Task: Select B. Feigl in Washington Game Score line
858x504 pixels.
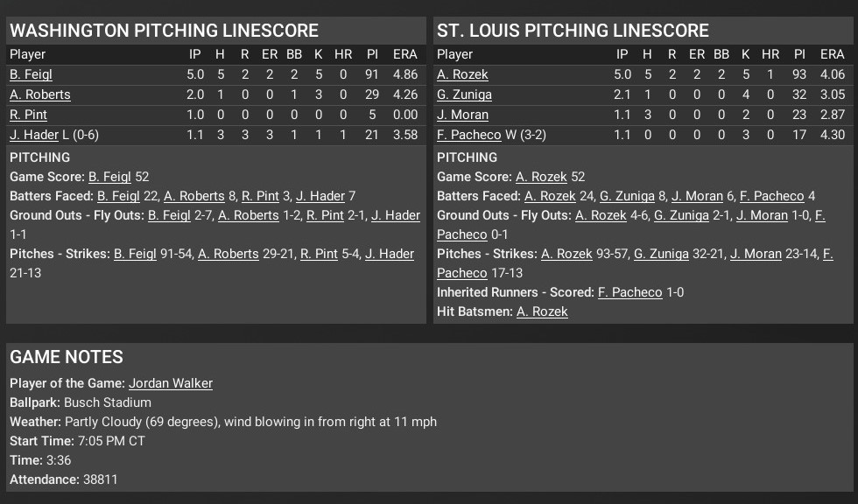Action: (x=109, y=177)
